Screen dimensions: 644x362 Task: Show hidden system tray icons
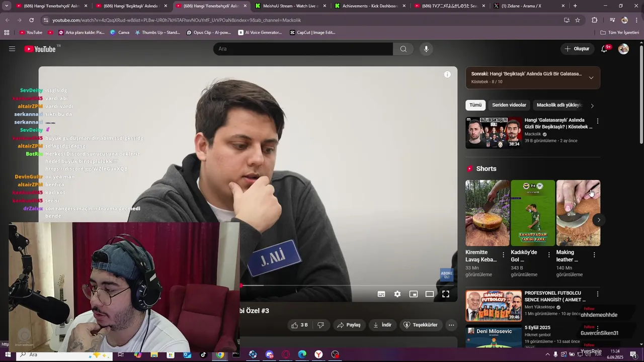548,354
